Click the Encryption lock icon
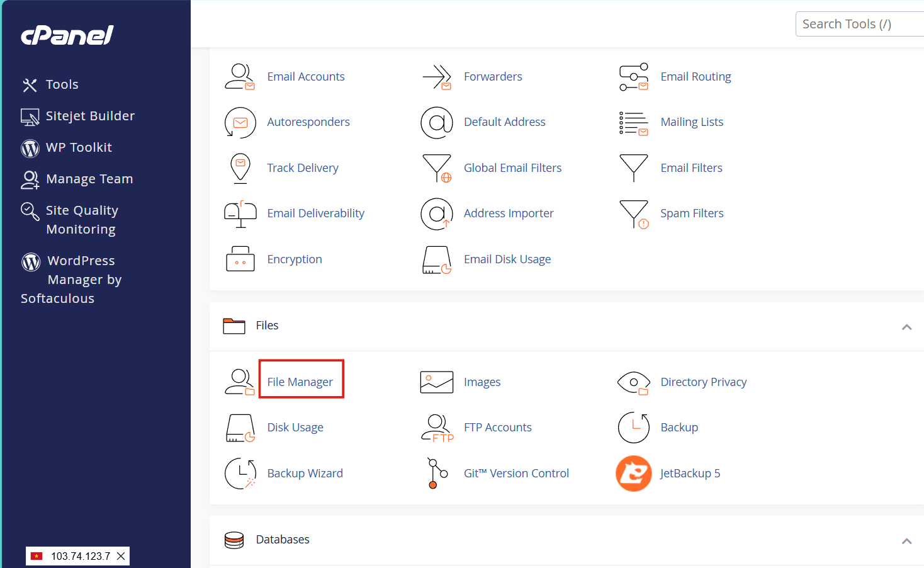The width and height of the screenshot is (924, 568). (x=240, y=259)
